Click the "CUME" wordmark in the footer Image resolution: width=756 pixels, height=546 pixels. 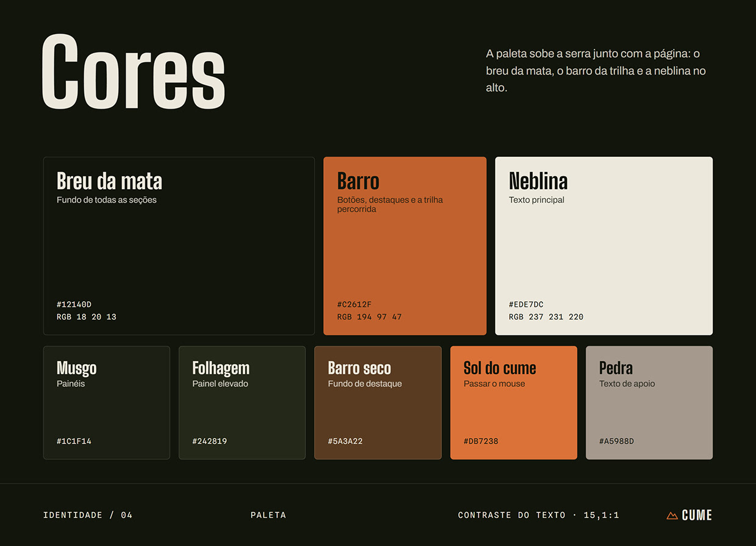tap(697, 515)
